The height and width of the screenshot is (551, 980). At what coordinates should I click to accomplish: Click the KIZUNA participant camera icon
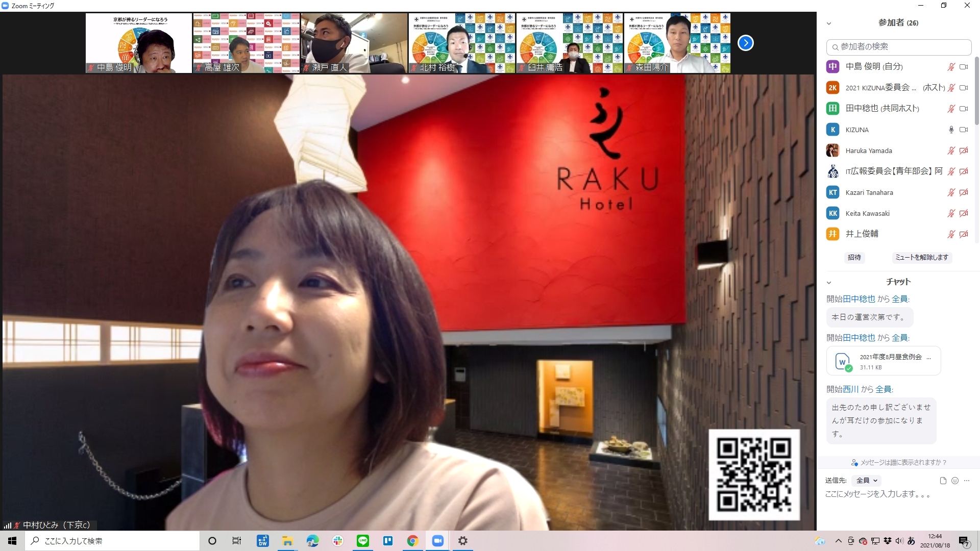click(964, 130)
